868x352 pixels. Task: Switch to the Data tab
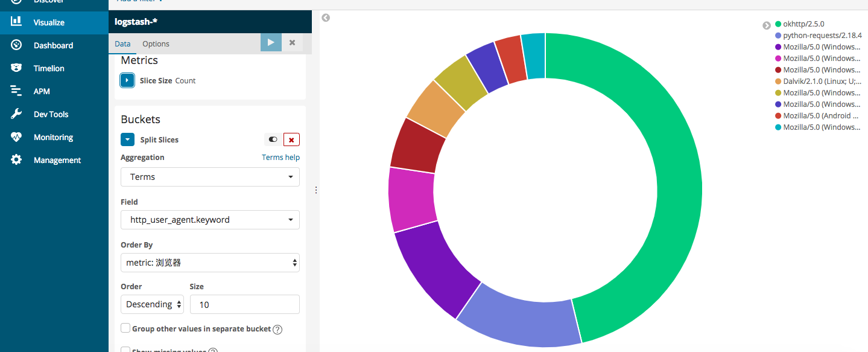(x=122, y=43)
